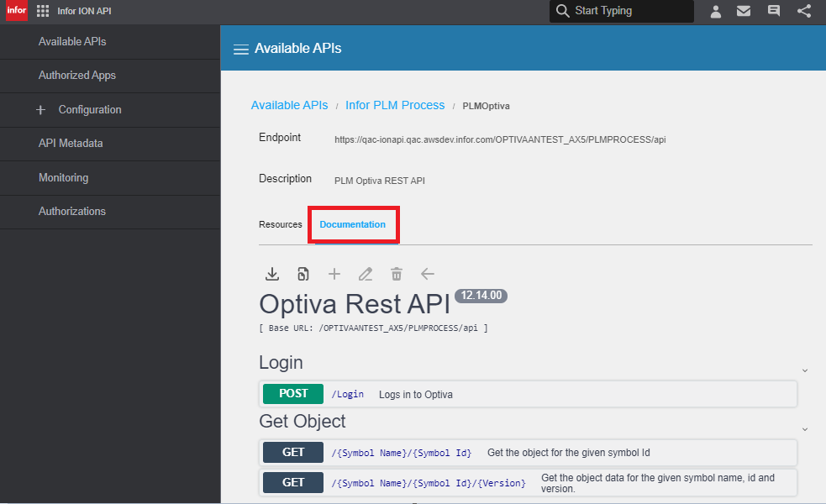The width and height of the screenshot is (826, 504).
Task: Click the endpoint URL text
Action: (x=500, y=139)
